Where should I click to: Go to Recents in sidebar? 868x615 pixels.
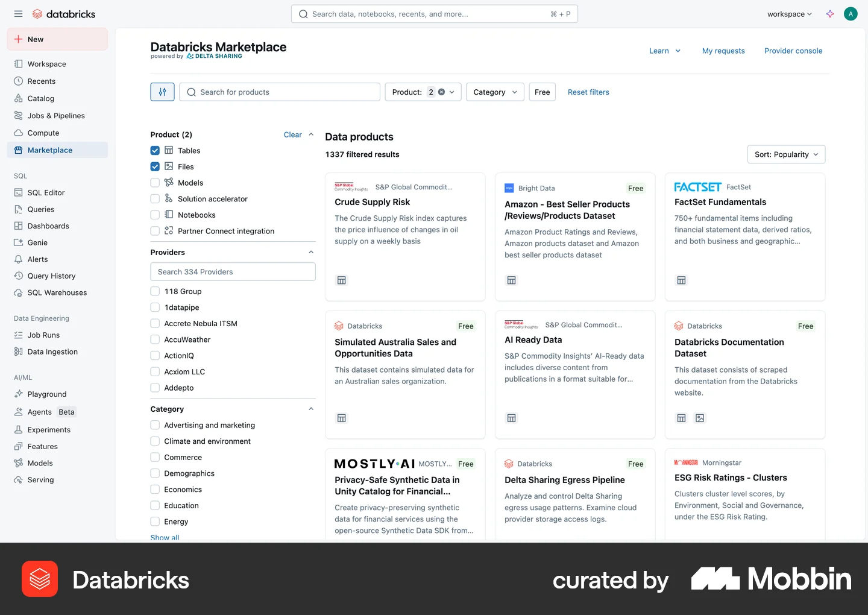[58, 81]
